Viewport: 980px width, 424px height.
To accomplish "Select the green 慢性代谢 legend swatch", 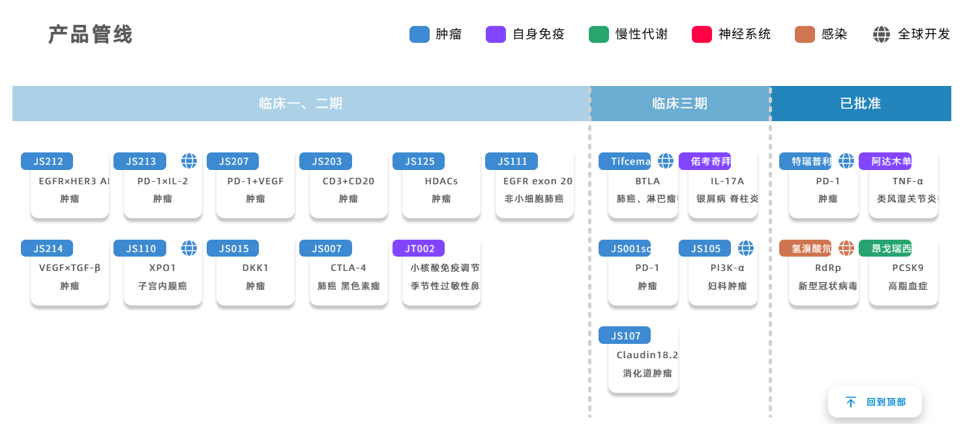I will [599, 35].
